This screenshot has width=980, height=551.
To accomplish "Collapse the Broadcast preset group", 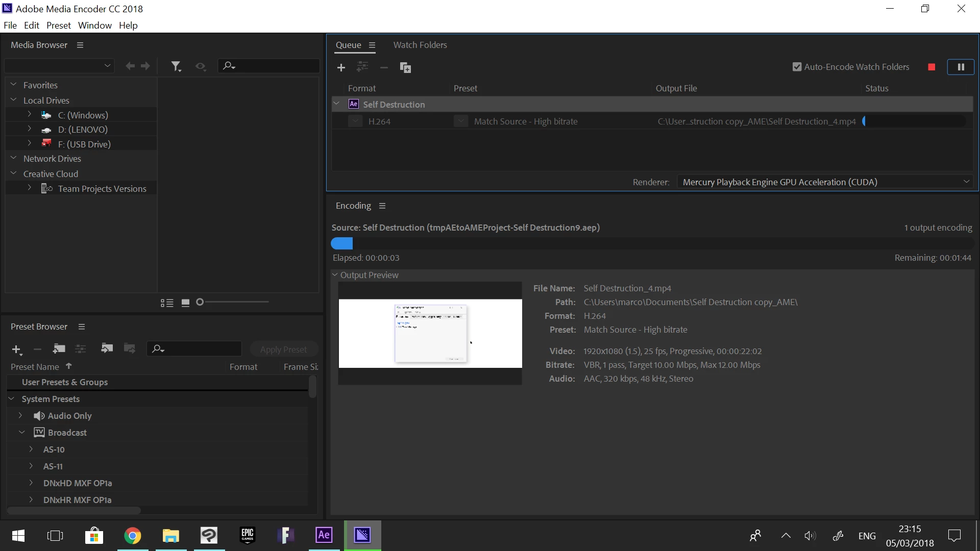I will click(22, 432).
